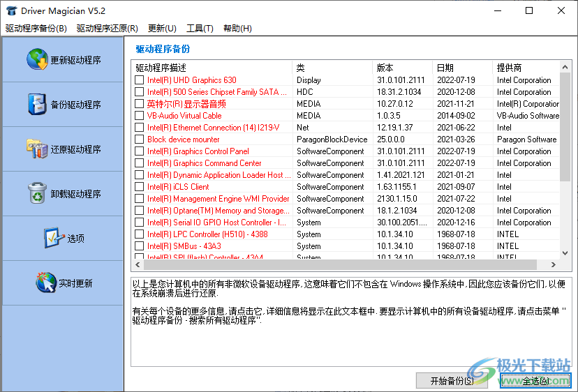Check Intel(R) Serial IO GPIO Host Controller checkbox

139,223
